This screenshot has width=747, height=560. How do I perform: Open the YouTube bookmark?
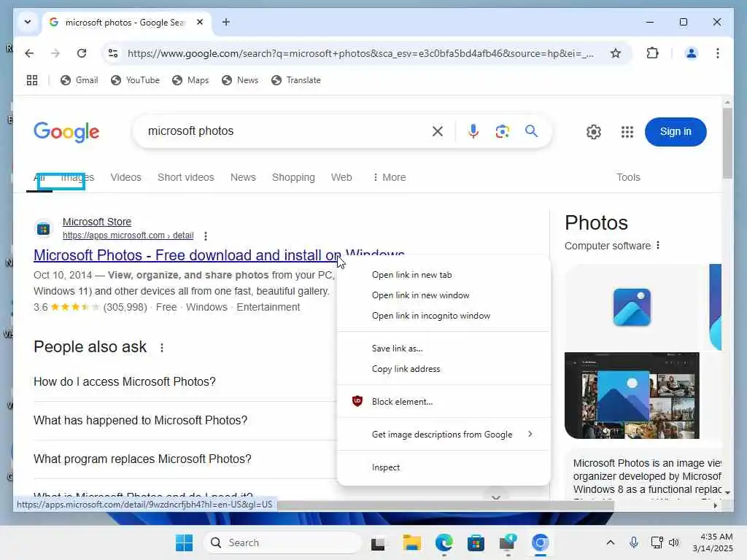tap(135, 80)
